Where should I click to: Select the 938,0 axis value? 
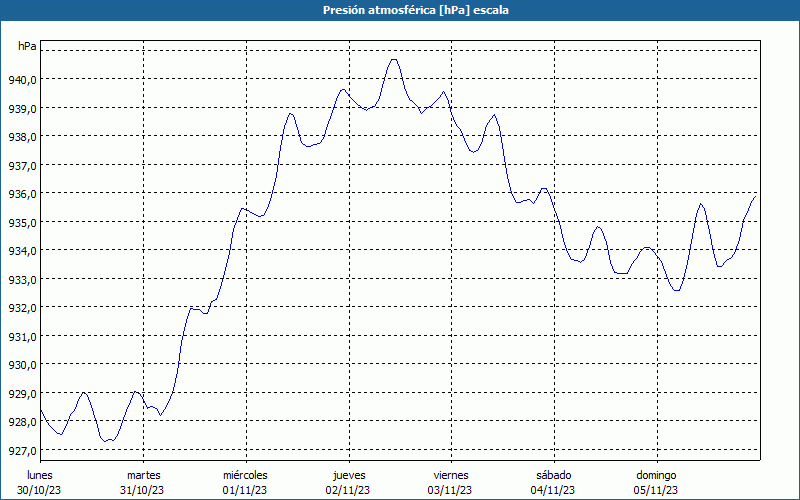[22, 137]
